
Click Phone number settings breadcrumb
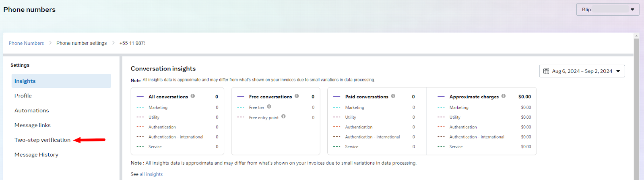click(81, 43)
